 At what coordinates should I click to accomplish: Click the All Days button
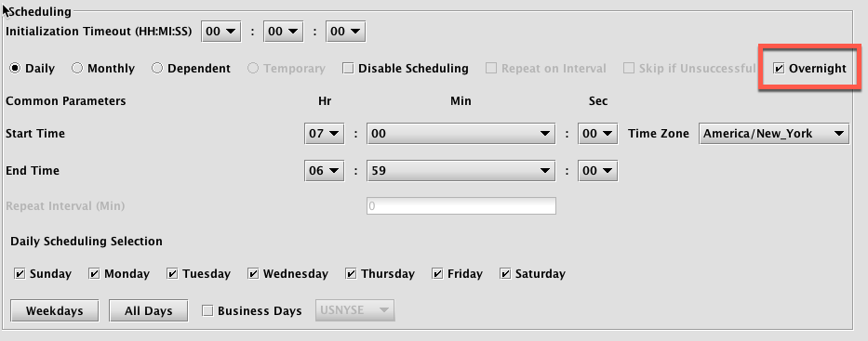pos(148,310)
